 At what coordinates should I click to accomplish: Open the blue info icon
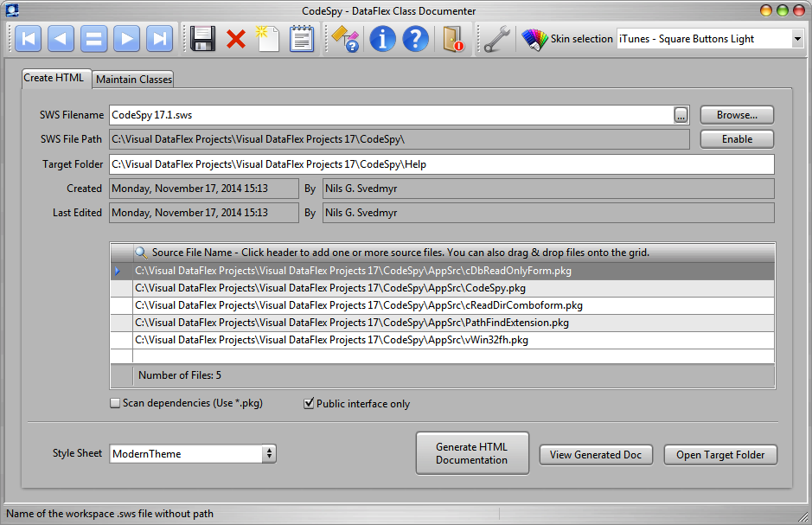coord(383,39)
